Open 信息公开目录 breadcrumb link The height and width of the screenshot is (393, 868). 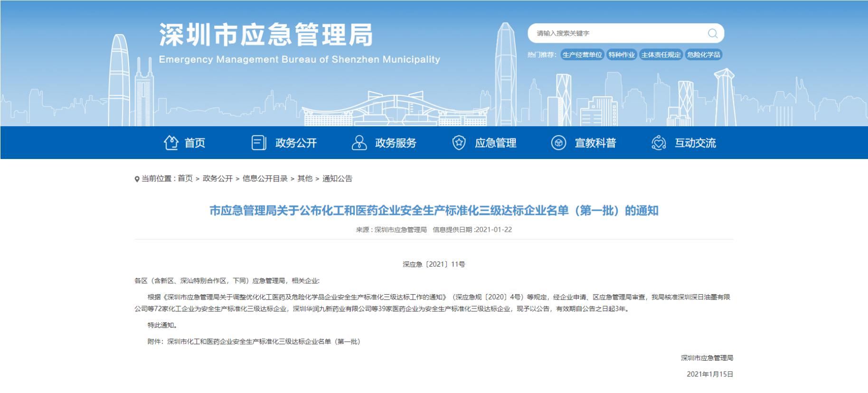tap(265, 178)
